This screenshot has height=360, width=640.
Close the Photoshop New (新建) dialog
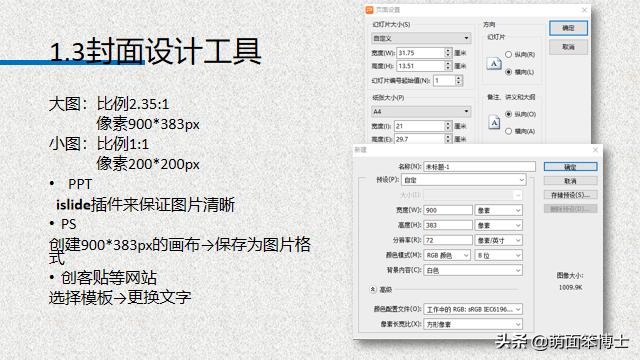click(595, 150)
